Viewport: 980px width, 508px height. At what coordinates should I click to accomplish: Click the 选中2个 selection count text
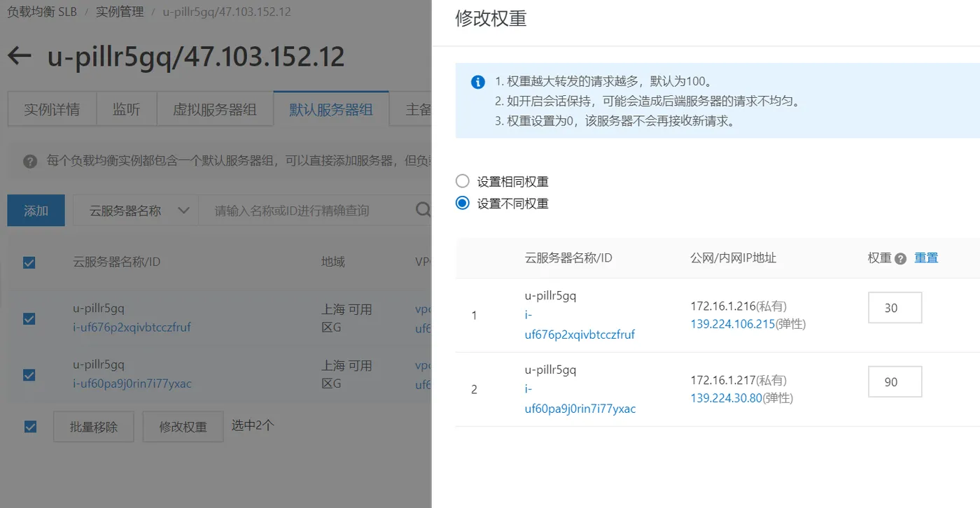[x=253, y=425]
